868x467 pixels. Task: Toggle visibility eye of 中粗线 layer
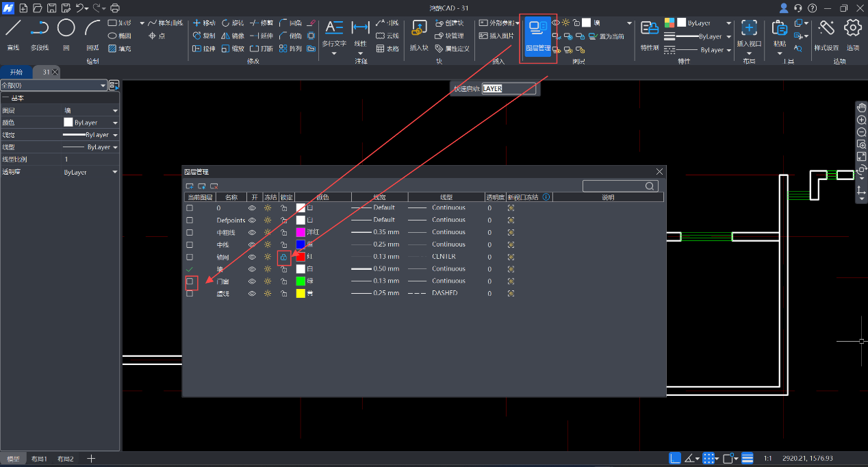252,232
